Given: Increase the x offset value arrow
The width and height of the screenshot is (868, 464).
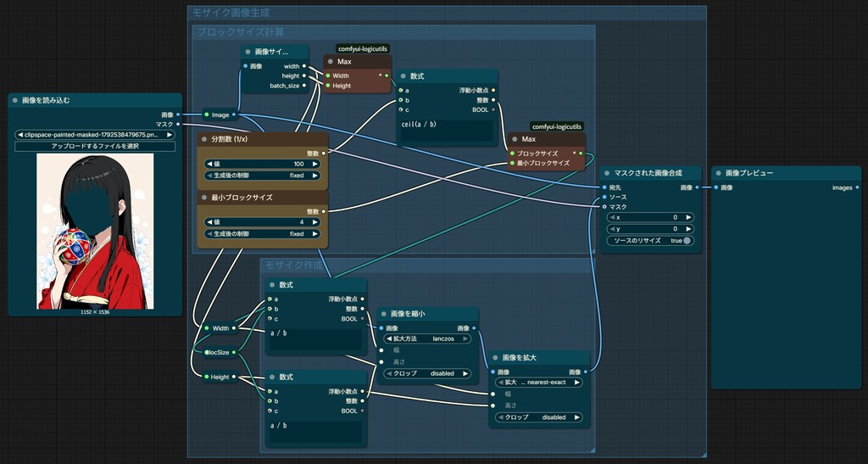Looking at the screenshot, I should coord(688,218).
